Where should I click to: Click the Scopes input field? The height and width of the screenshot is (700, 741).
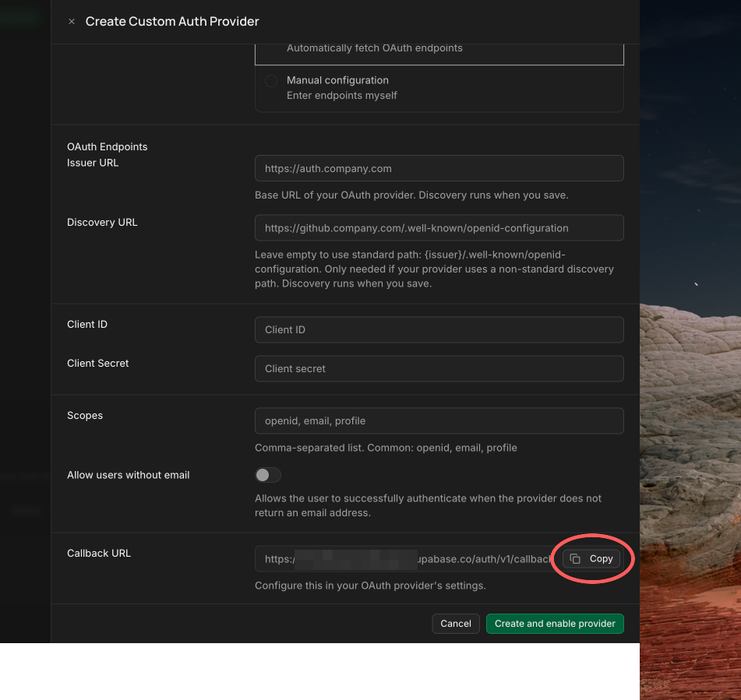439,420
